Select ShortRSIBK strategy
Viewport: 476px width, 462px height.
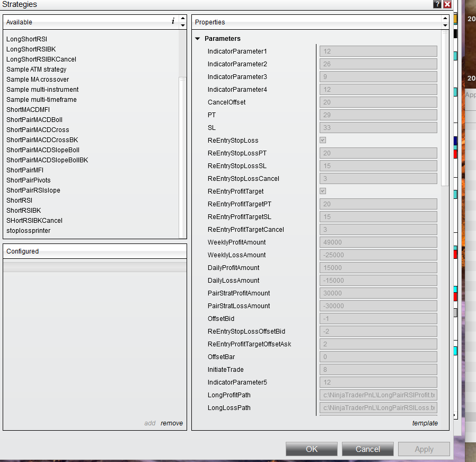click(24, 210)
